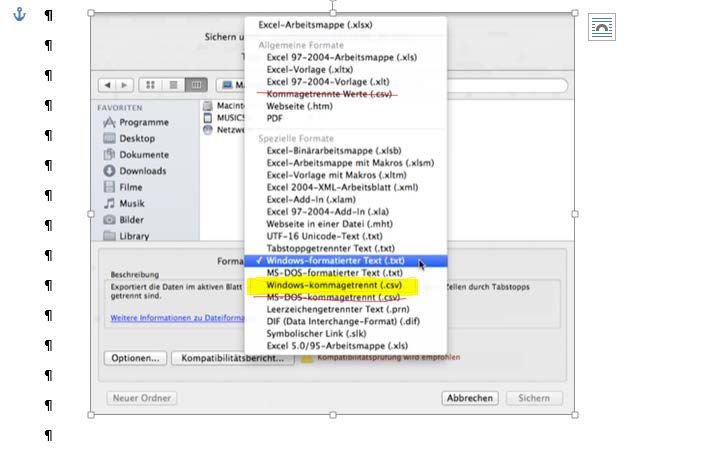Open the Musik folder in the sidebar
The height and width of the screenshot is (450, 705).
pyautogui.click(x=131, y=203)
